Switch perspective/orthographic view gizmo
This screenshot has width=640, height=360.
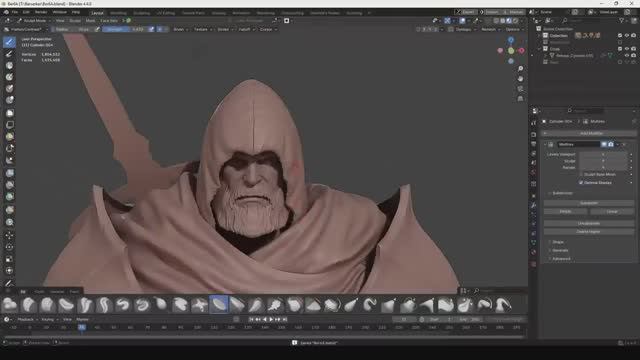(520, 98)
